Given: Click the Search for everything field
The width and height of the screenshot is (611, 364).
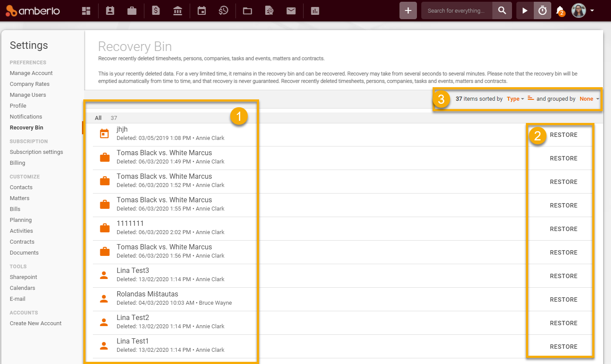Looking at the screenshot, I should (x=456, y=11).
